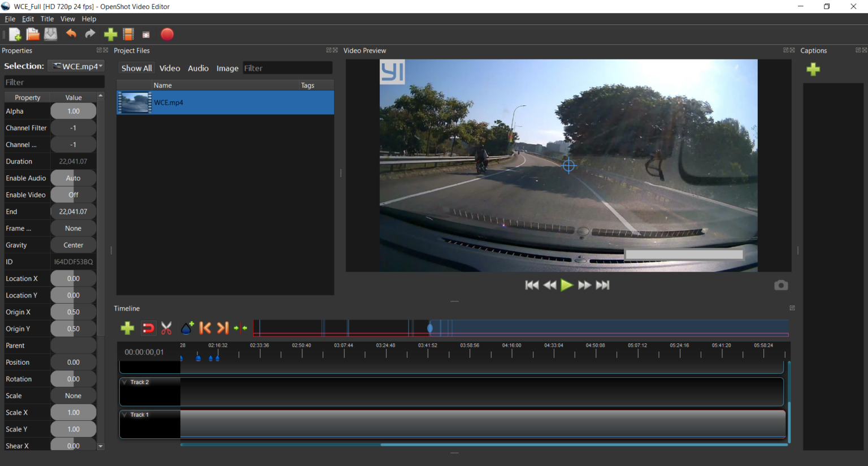Click the New Project icon
The height and width of the screenshot is (466, 868).
[15, 34]
